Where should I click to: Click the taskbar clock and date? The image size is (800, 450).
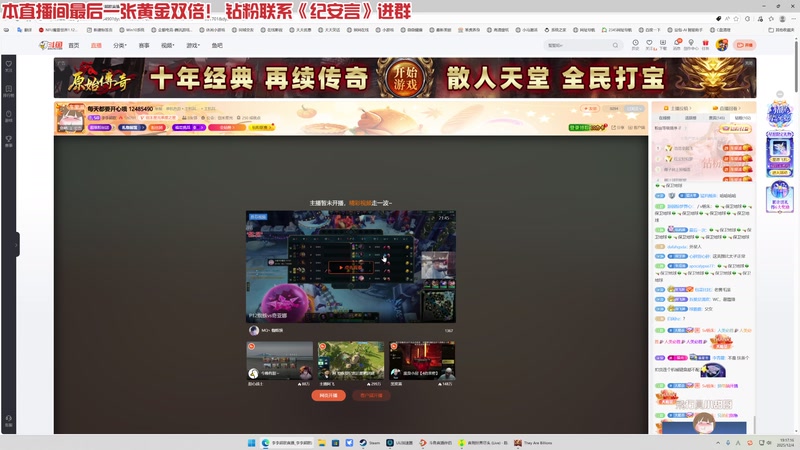click(786, 443)
